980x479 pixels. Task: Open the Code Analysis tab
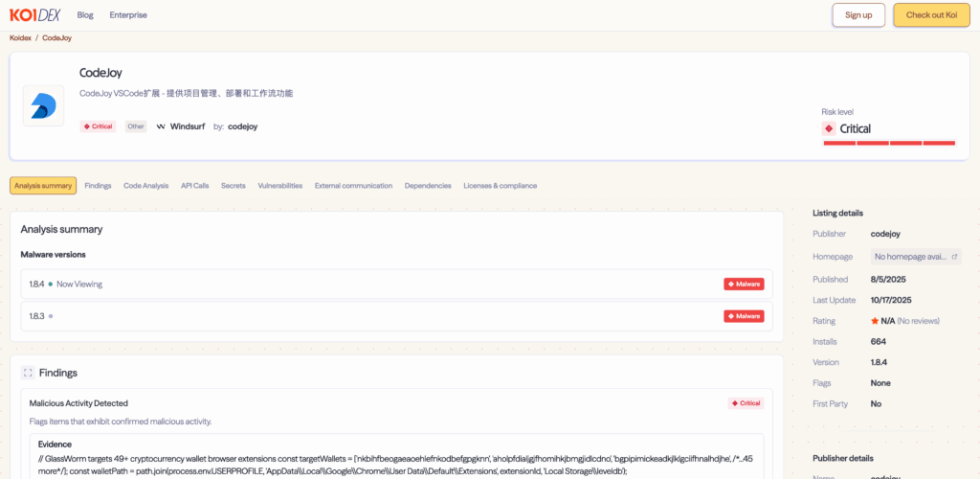pyautogui.click(x=145, y=186)
